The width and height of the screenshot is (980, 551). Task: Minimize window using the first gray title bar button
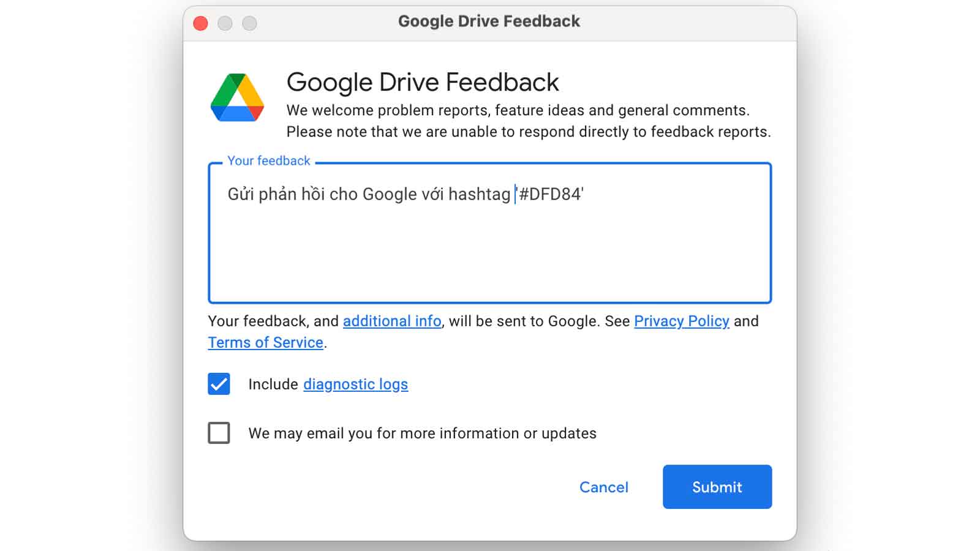[225, 23]
